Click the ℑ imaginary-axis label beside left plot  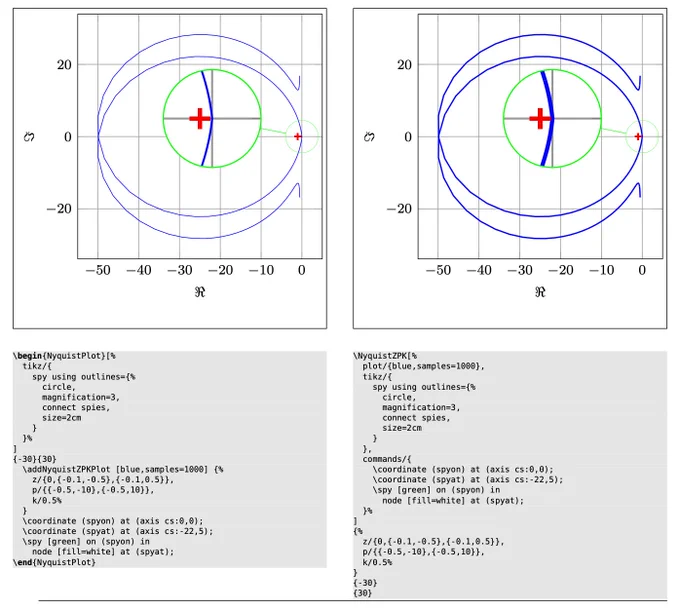(29, 137)
